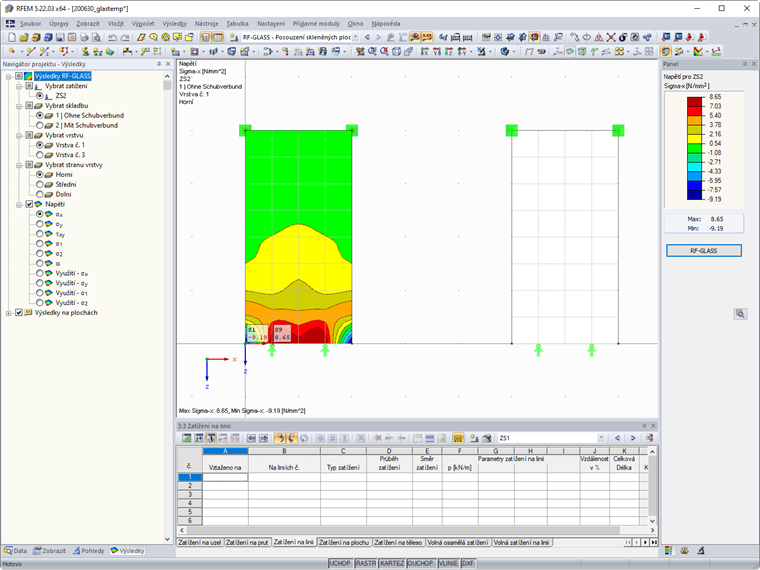This screenshot has width=760, height=570.
Task: Collapse the Vybrat vrstvu node
Action: (x=19, y=135)
